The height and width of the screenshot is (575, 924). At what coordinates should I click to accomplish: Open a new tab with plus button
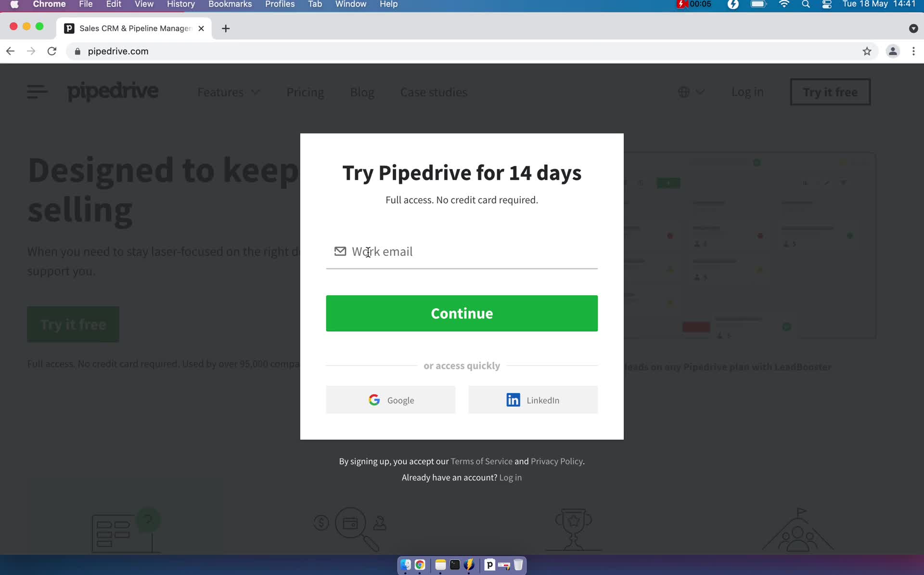pyautogui.click(x=226, y=28)
